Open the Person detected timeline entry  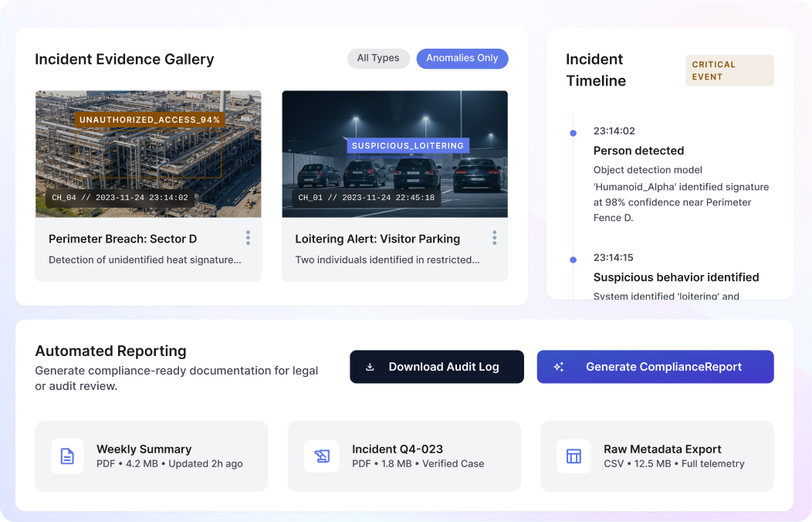pos(638,151)
